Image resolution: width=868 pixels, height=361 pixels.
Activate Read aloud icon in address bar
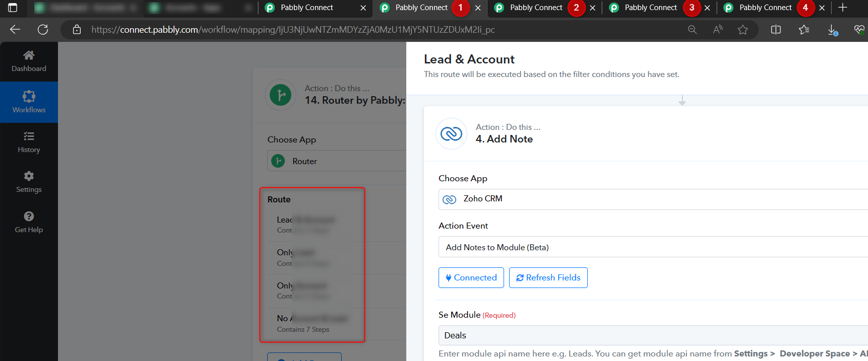pos(718,30)
